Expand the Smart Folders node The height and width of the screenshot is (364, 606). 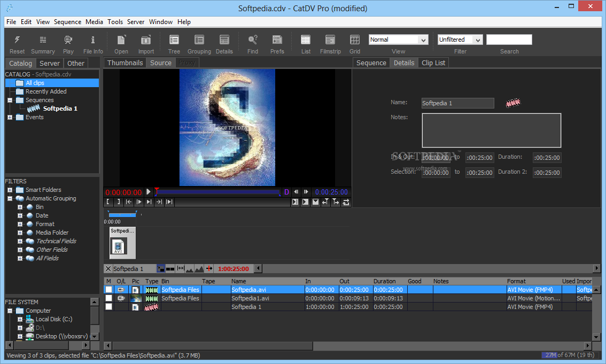10,190
